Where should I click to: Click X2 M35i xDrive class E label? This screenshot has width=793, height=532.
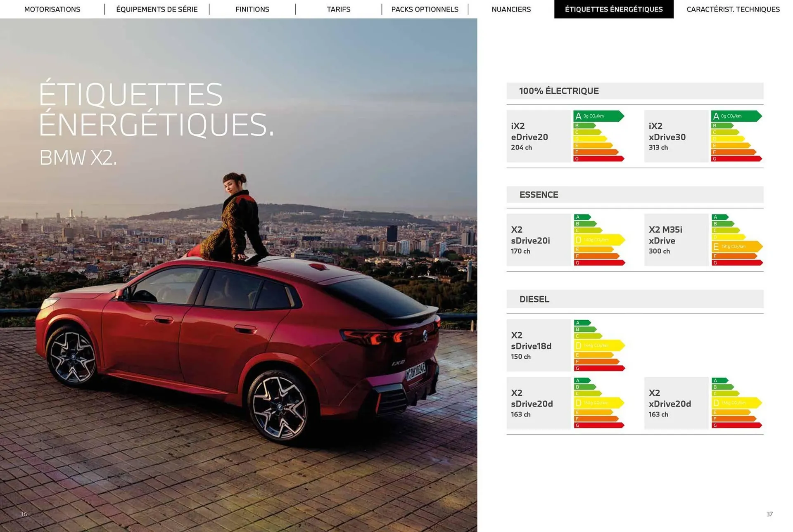pos(737,246)
